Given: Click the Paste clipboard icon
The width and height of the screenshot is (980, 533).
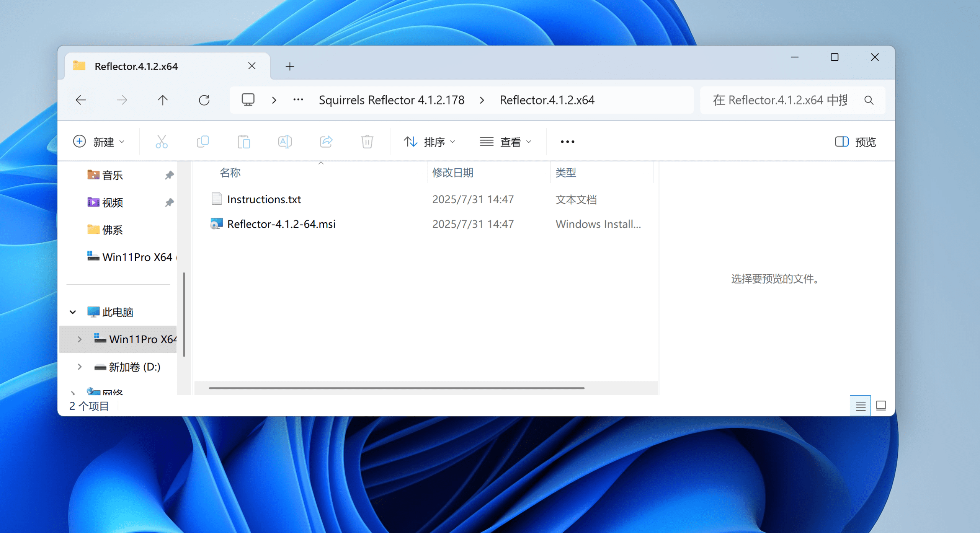Looking at the screenshot, I should point(244,142).
